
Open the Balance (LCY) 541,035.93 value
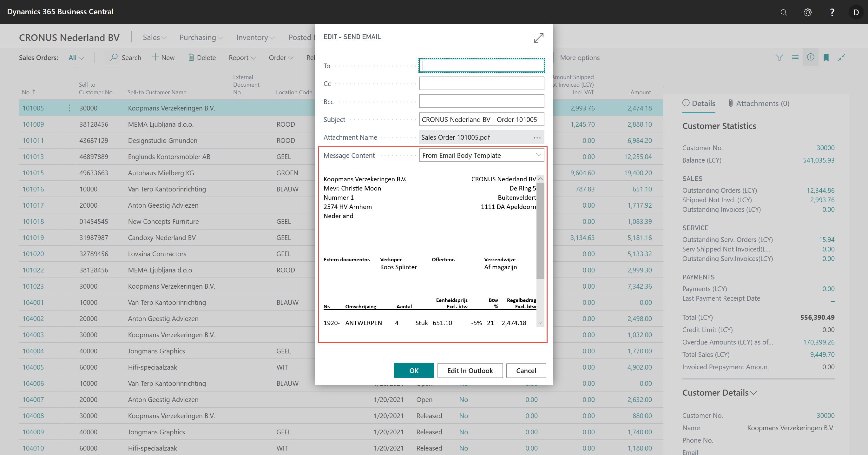tap(819, 160)
